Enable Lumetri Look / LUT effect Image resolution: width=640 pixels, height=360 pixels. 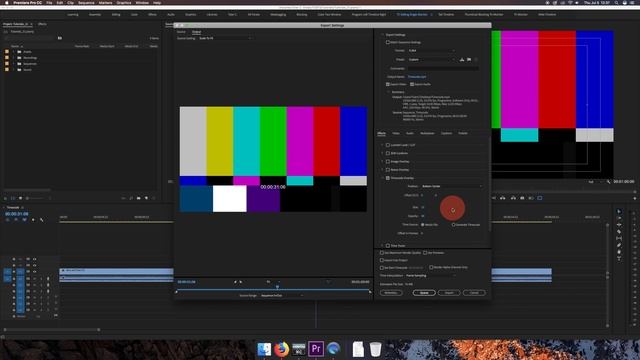click(388, 145)
